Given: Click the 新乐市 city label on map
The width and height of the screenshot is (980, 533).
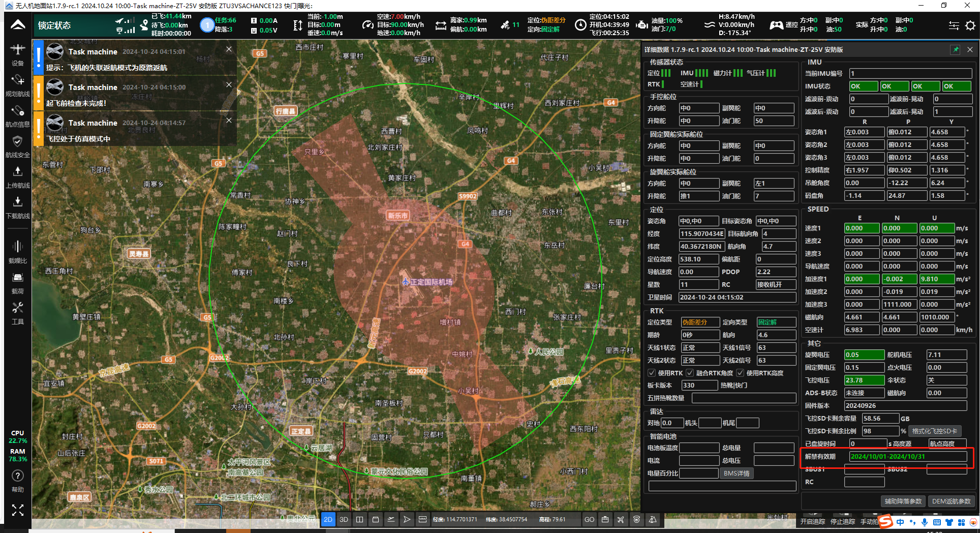Looking at the screenshot, I should point(397,216).
